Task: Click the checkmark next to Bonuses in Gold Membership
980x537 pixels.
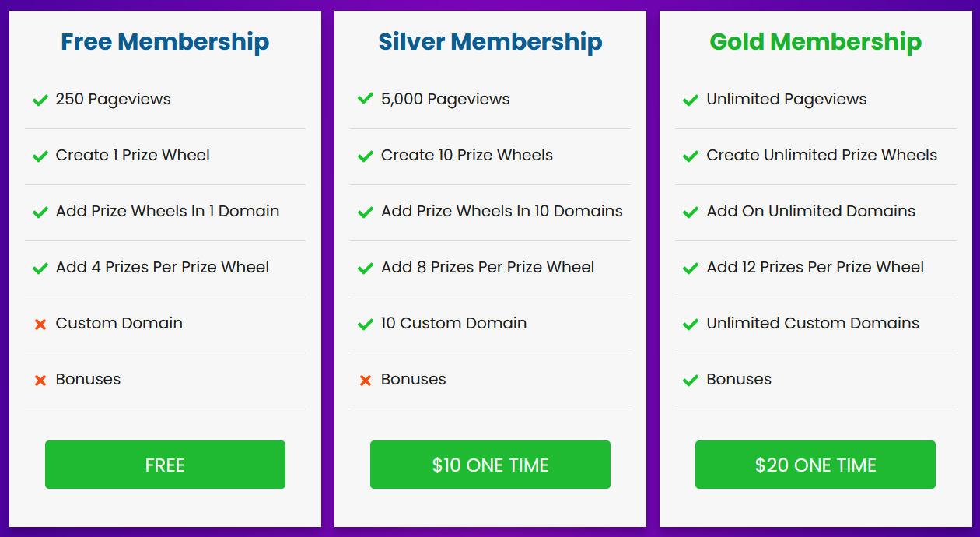Action: click(x=690, y=379)
